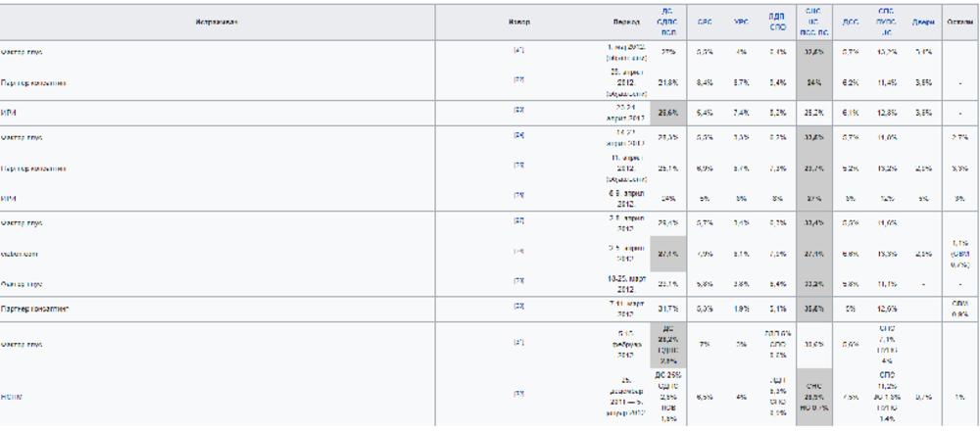980x432 pixels.
Task: Click the ЛДП СПО coalition header
Action: tap(777, 21)
